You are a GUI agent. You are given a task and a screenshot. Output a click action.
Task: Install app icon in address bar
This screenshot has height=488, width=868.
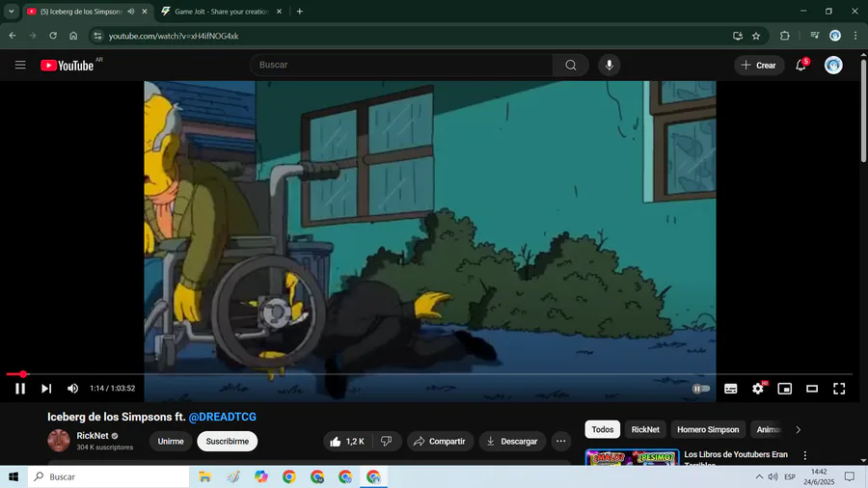point(738,36)
